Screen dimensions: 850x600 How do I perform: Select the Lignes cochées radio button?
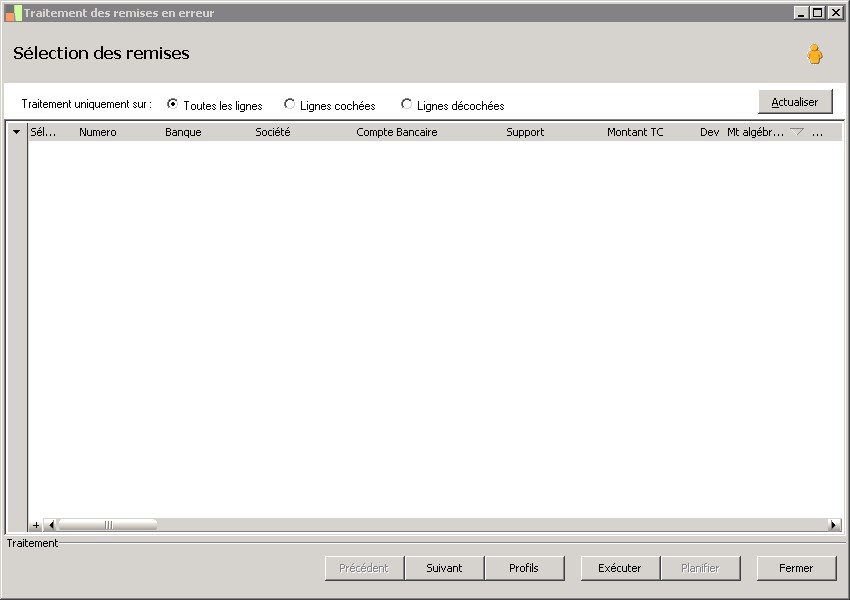(289, 104)
